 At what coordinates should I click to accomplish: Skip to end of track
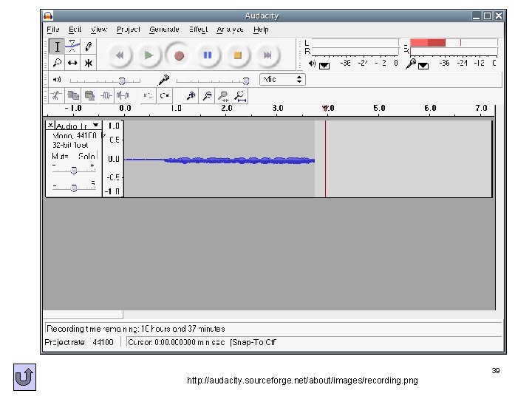267,55
